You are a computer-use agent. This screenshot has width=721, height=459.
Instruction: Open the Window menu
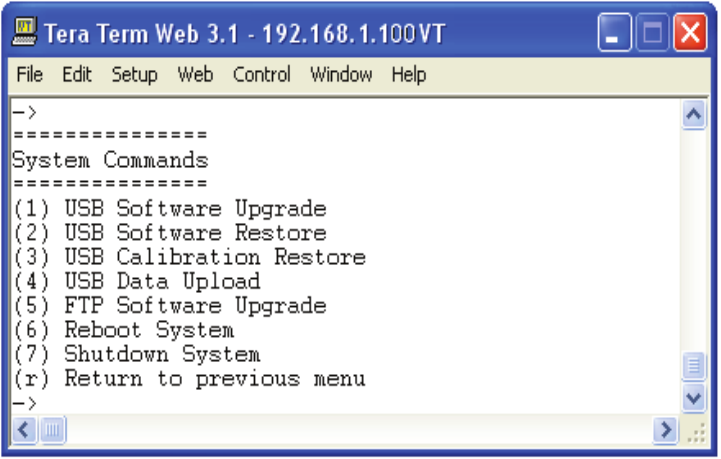click(341, 75)
